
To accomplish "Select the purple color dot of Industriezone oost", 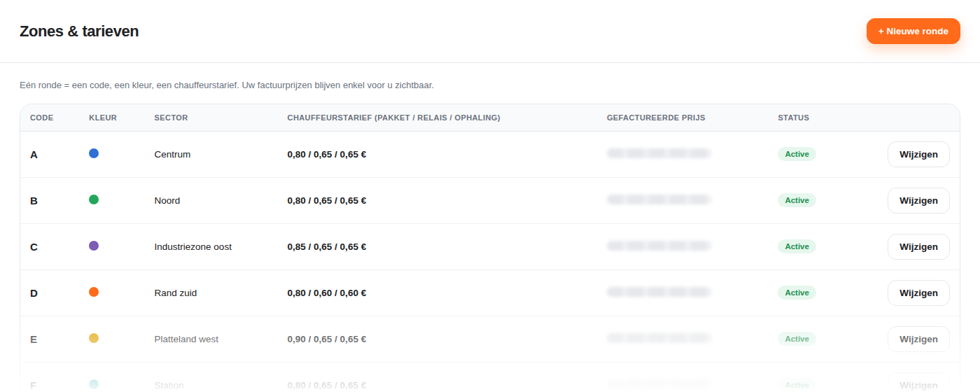I will tap(94, 246).
